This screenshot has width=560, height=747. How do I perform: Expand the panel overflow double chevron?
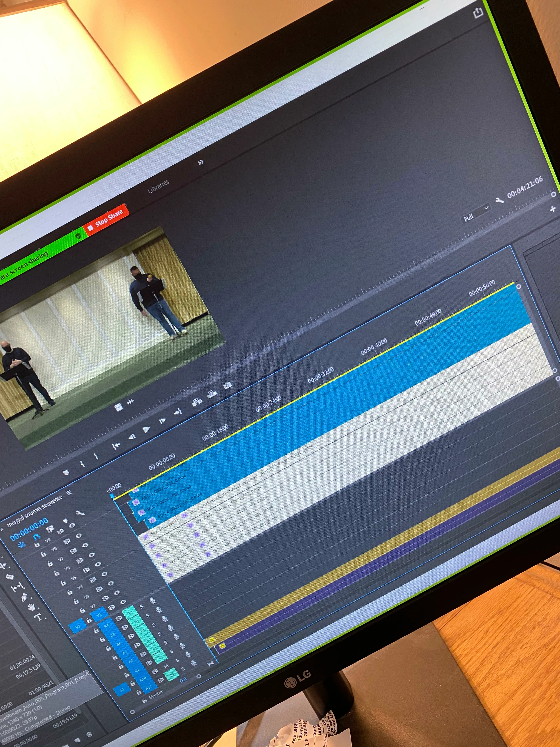[x=201, y=162]
